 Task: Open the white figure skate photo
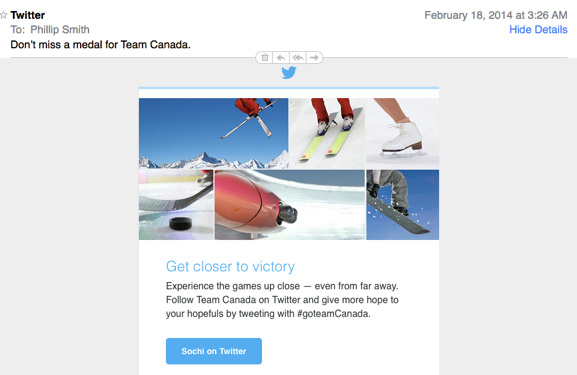[403, 133]
